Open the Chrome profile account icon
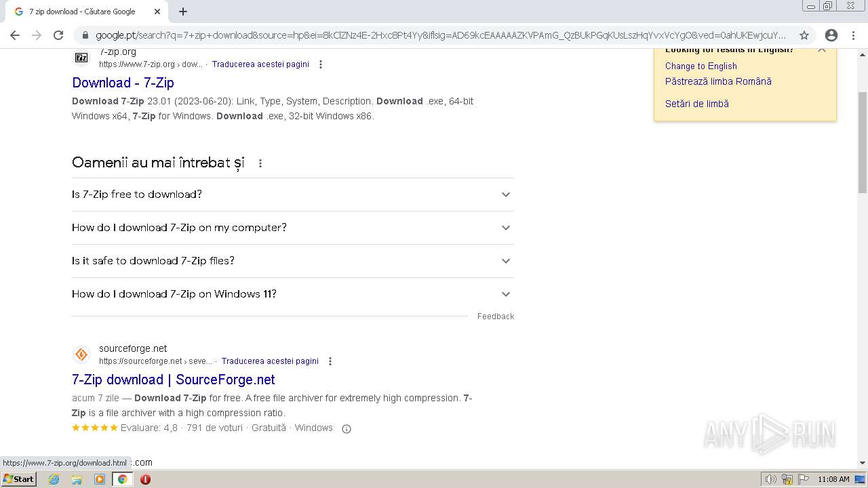868x488 pixels. click(831, 35)
